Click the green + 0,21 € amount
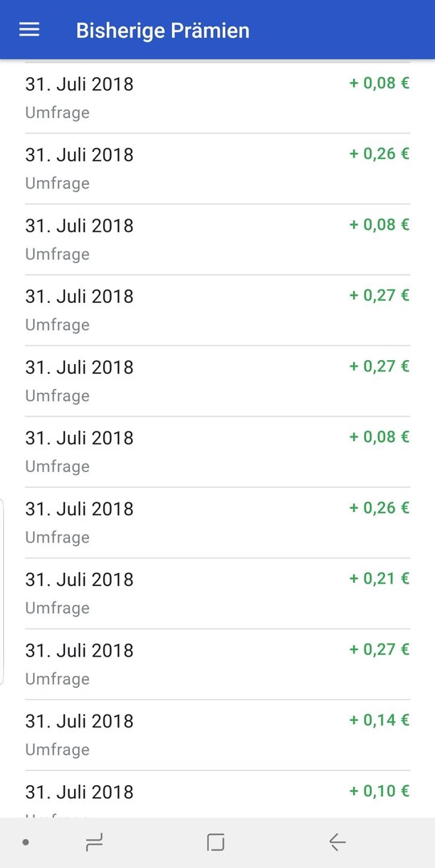This screenshot has width=435, height=868. click(x=379, y=579)
